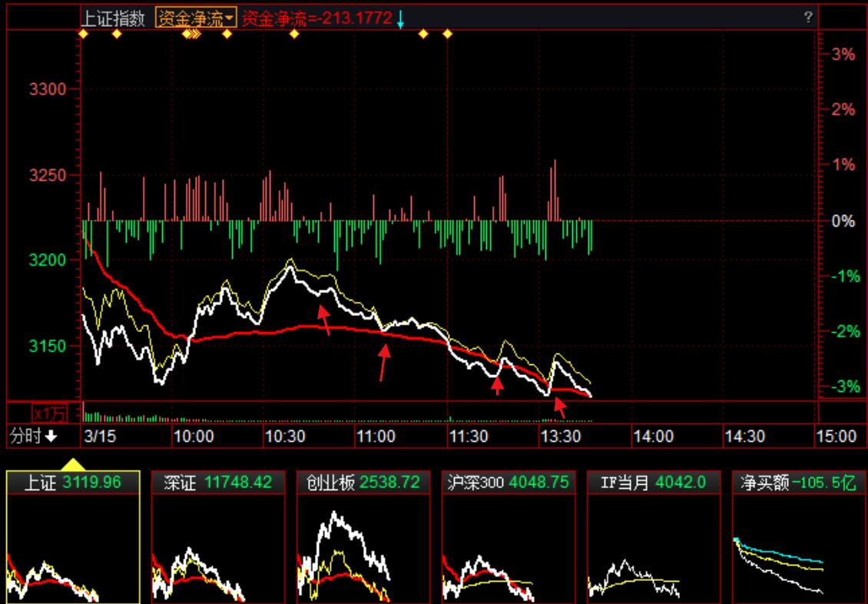Click the question mark help icon
Viewport: 868px width, 604px height.
click(808, 18)
